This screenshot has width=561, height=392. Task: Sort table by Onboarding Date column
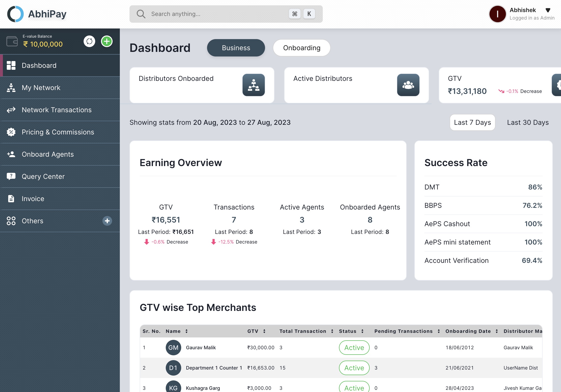click(496, 331)
